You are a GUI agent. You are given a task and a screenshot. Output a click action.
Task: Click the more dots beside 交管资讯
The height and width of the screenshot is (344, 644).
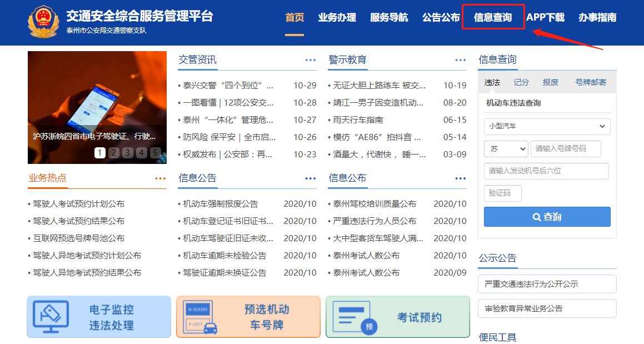(310, 60)
